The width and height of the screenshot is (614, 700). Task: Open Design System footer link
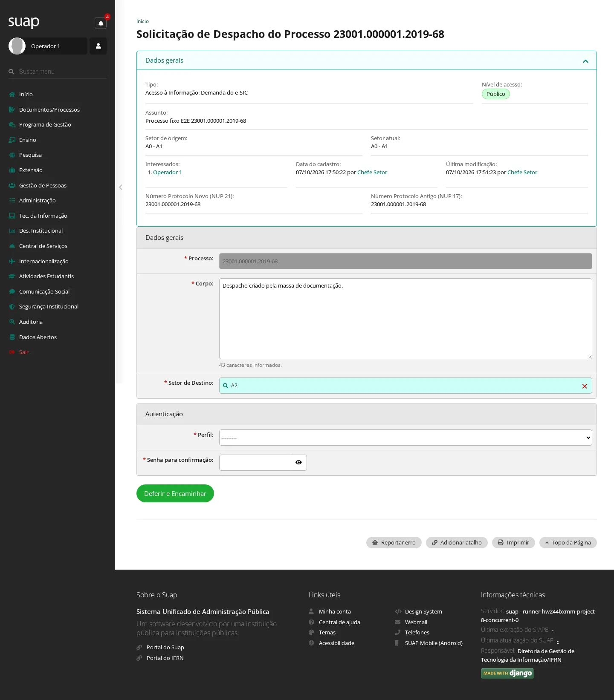(x=423, y=612)
